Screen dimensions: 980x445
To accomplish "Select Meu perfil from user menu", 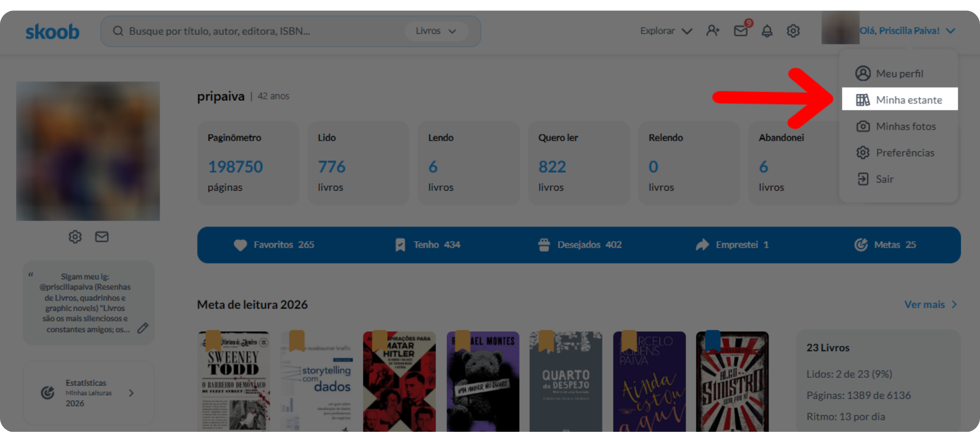I will (900, 73).
